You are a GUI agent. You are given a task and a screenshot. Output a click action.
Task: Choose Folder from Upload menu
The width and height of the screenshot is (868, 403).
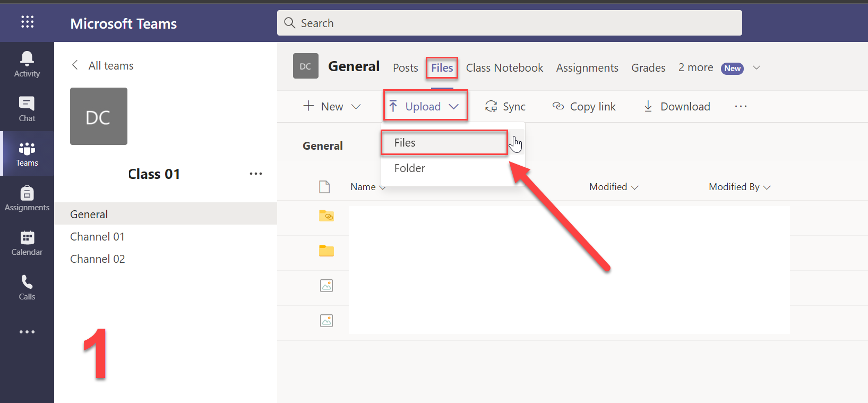[453, 168]
